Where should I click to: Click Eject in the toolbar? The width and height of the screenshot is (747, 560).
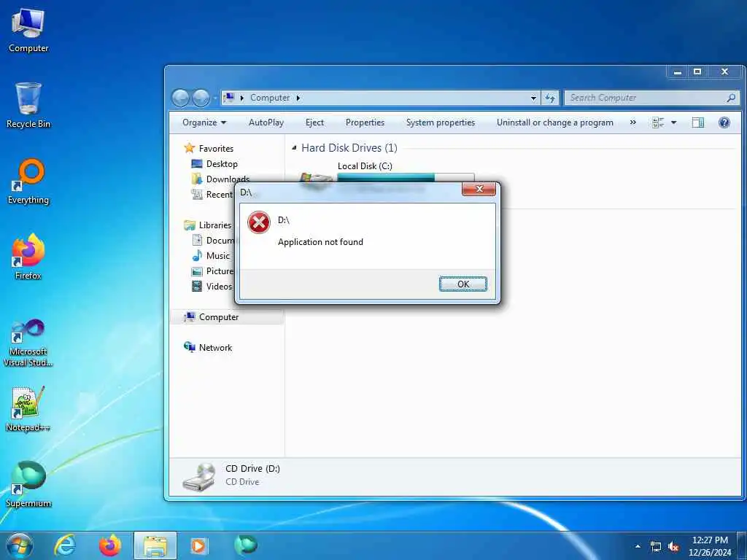[x=314, y=122]
